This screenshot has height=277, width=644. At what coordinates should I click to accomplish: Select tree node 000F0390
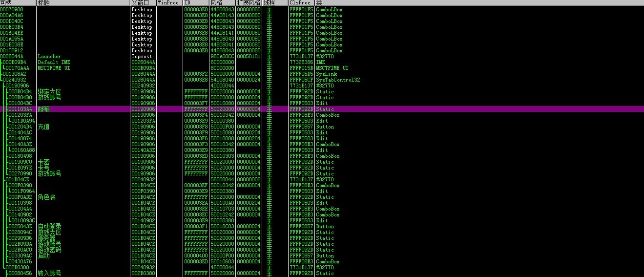tap(21, 186)
